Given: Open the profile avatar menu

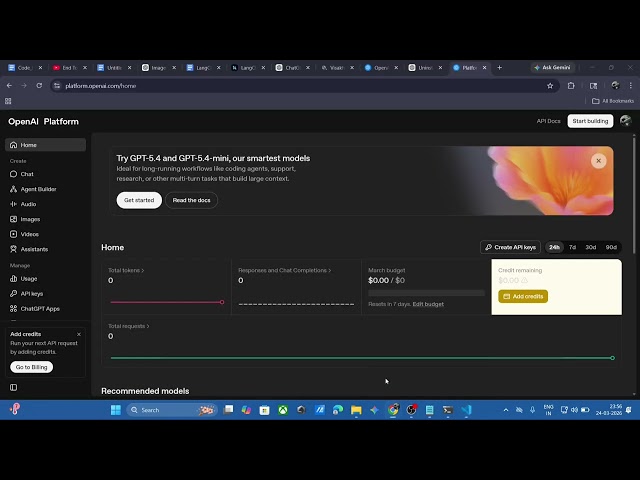Looking at the screenshot, I should (x=625, y=121).
